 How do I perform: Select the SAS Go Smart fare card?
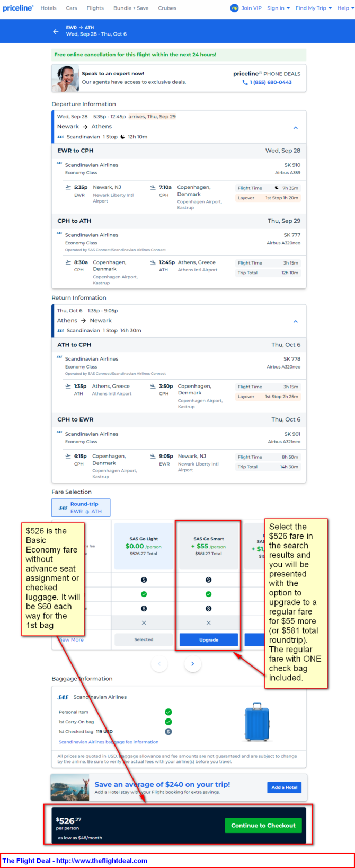(208, 546)
